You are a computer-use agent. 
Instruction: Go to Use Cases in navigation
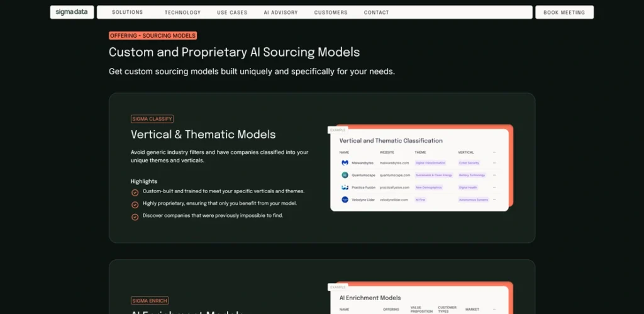pyautogui.click(x=233, y=13)
